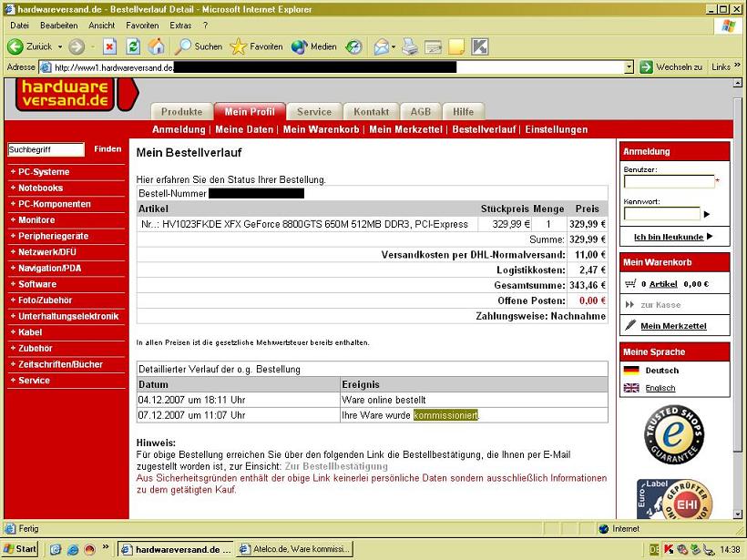This screenshot has width=747, height=560.
Task: Switch to the Mein Profil tab
Action: (x=250, y=111)
